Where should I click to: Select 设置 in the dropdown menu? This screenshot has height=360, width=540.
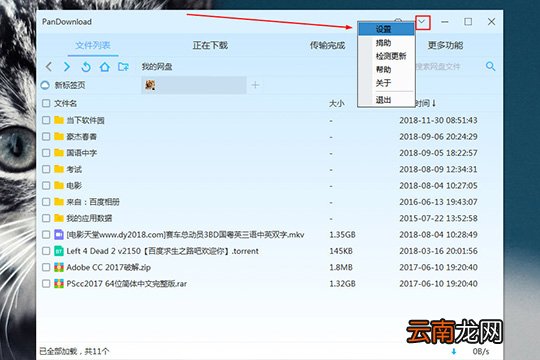tap(386, 29)
